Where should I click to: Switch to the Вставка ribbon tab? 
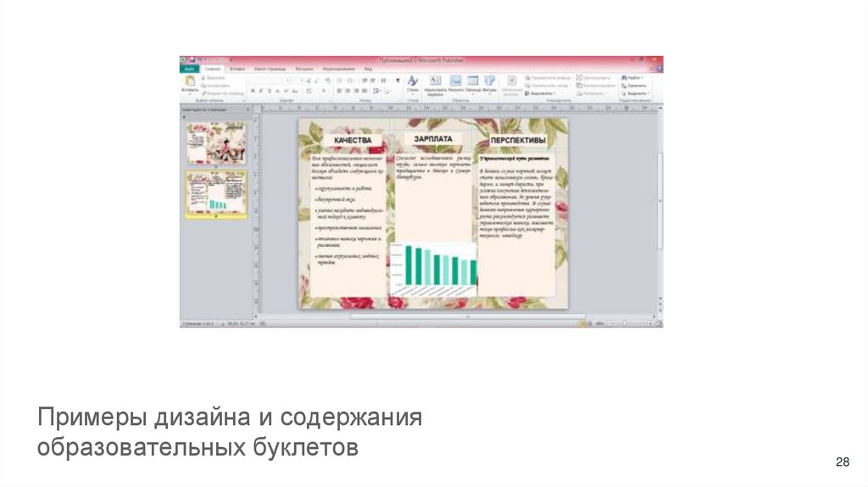point(237,70)
